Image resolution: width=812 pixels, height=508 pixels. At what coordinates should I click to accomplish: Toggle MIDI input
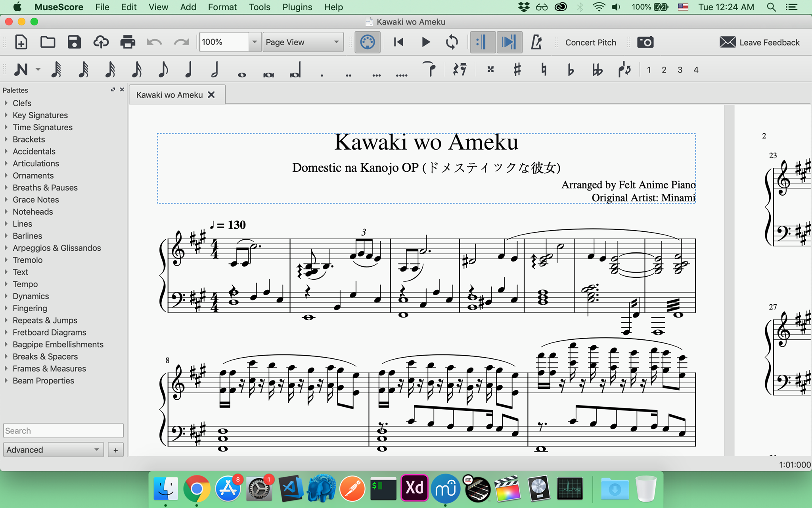click(x=368, y=42)
